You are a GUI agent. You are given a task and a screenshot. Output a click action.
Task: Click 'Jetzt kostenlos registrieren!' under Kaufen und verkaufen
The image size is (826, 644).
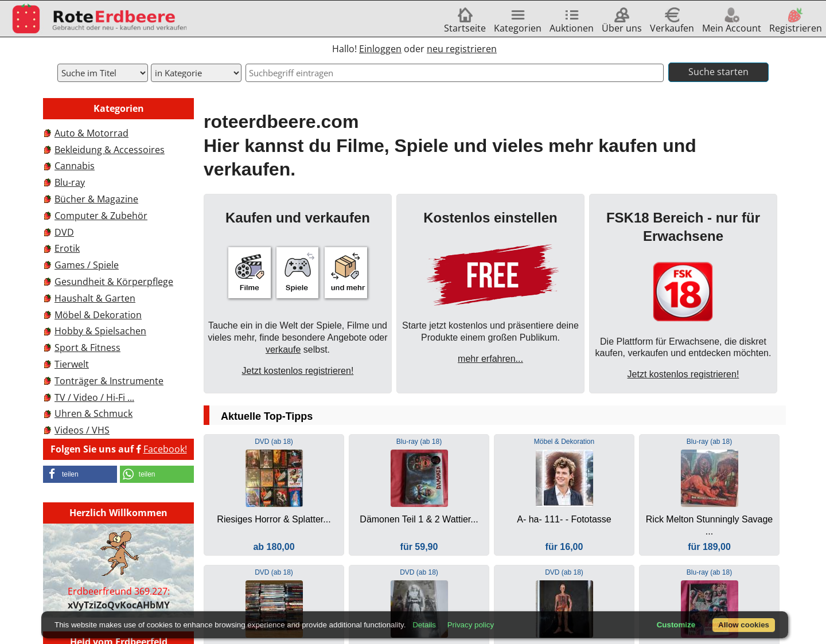[298, 371]
